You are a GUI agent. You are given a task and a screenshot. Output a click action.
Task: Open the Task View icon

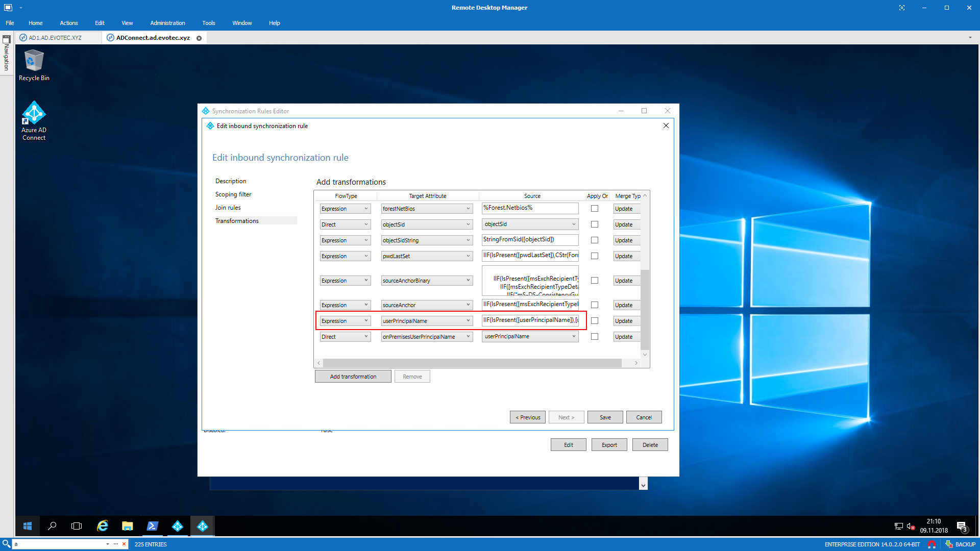click(77, 526)
